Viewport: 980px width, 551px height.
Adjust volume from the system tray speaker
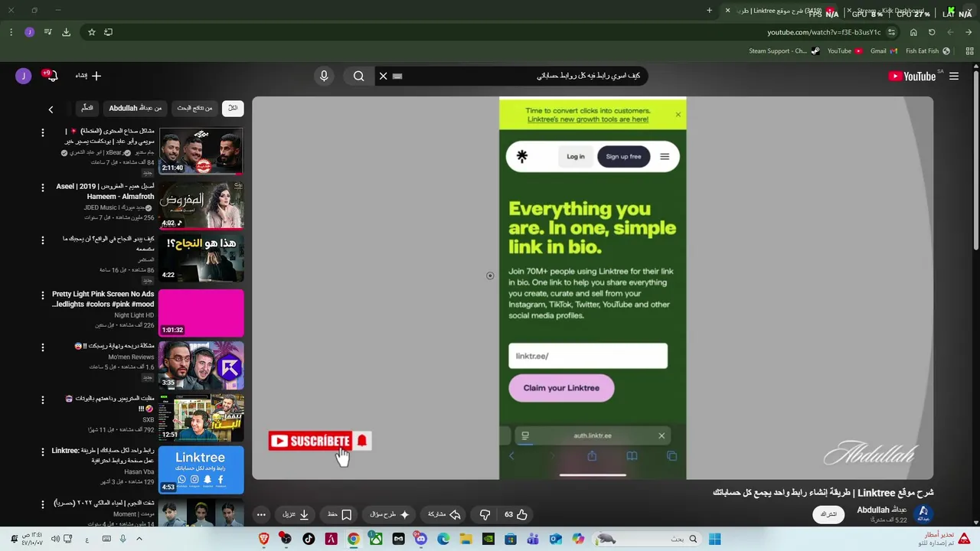55,539
